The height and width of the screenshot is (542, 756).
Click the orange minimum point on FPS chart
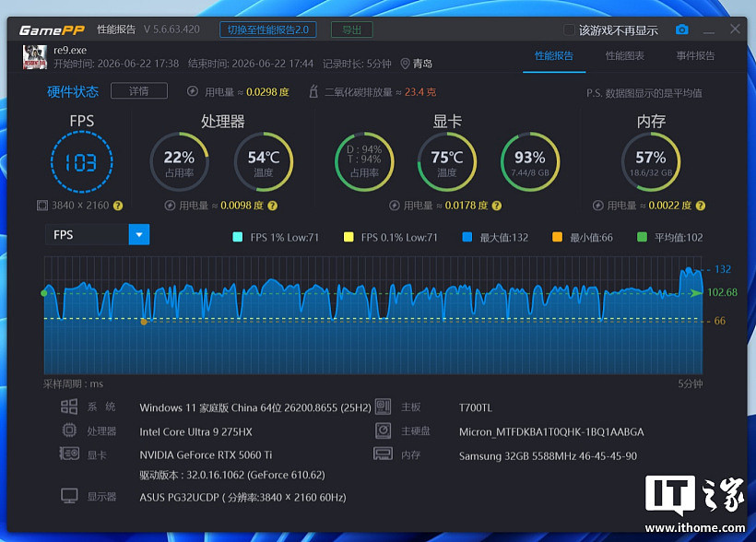click(144, 322)
